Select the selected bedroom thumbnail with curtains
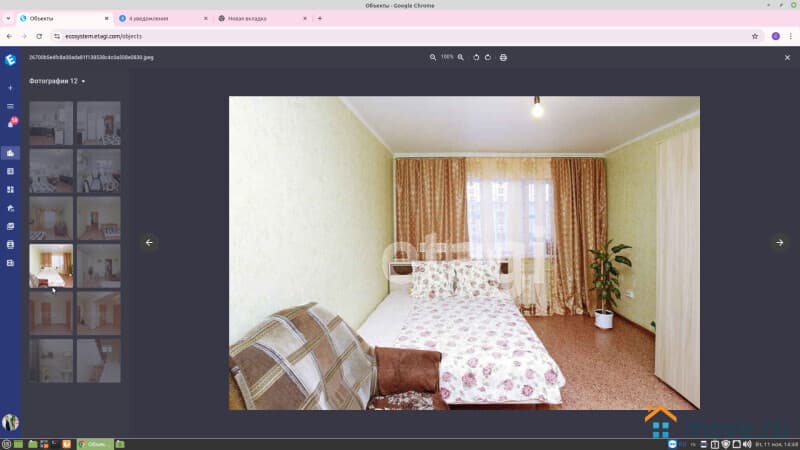 pos(51,266)
